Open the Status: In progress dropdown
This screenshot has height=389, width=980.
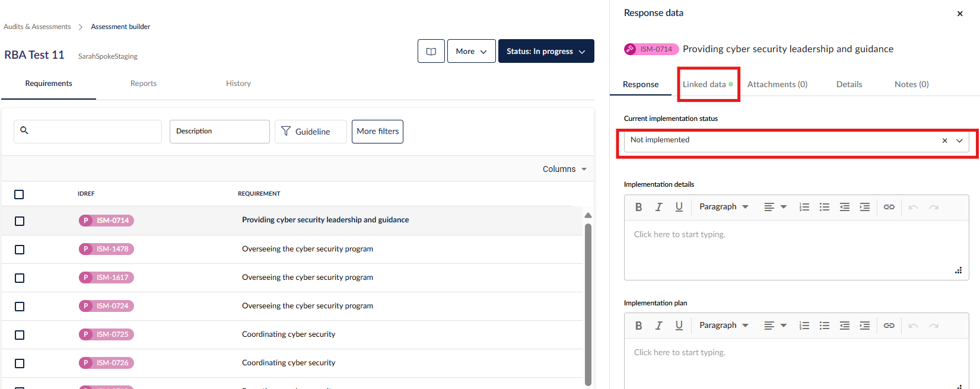546,51
